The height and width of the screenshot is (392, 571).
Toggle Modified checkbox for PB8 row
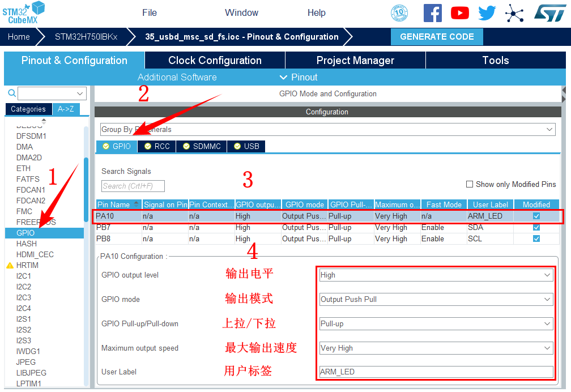536,238
